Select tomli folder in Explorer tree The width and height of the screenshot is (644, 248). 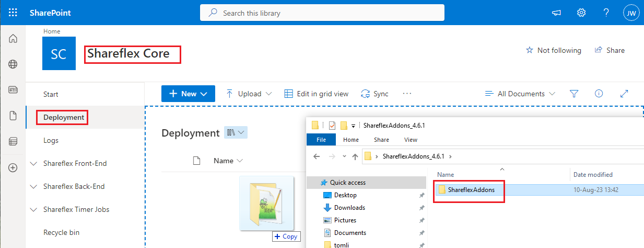[342, 244]
